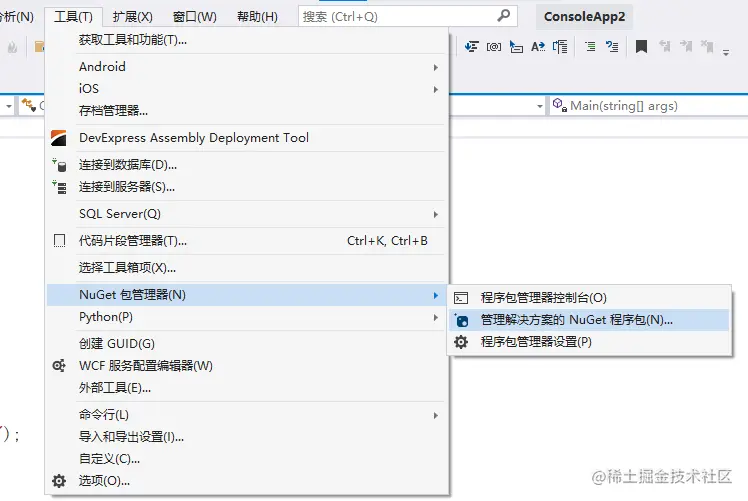This screenshot has width=748, height=501.
Task: Click the clear bookmarks icon with X
Action: (707, 46)
